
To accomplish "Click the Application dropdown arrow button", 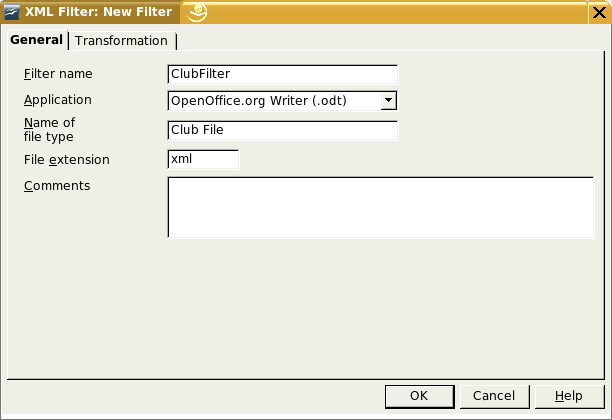I will (x=389, y=100).
